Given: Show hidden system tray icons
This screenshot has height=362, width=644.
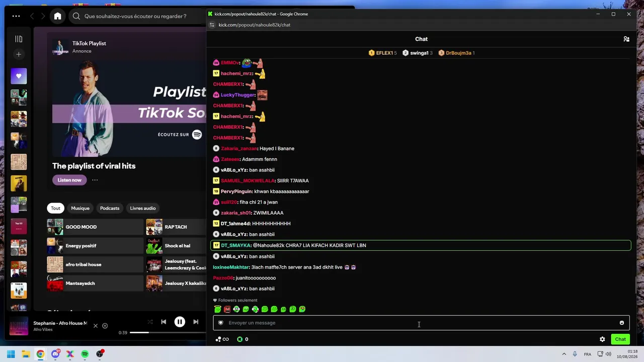Looking at the screenshot, I should pyautogui.click(x=563, y=354).
